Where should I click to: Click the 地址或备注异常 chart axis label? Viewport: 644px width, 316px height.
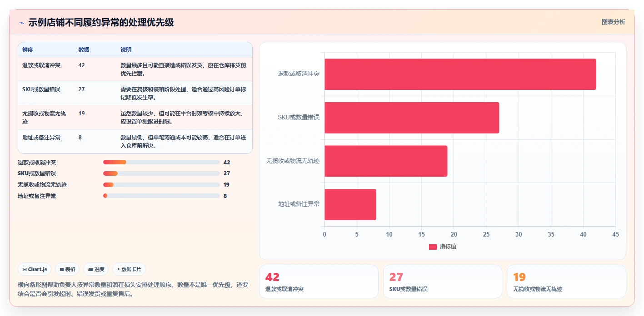point(299,204)
